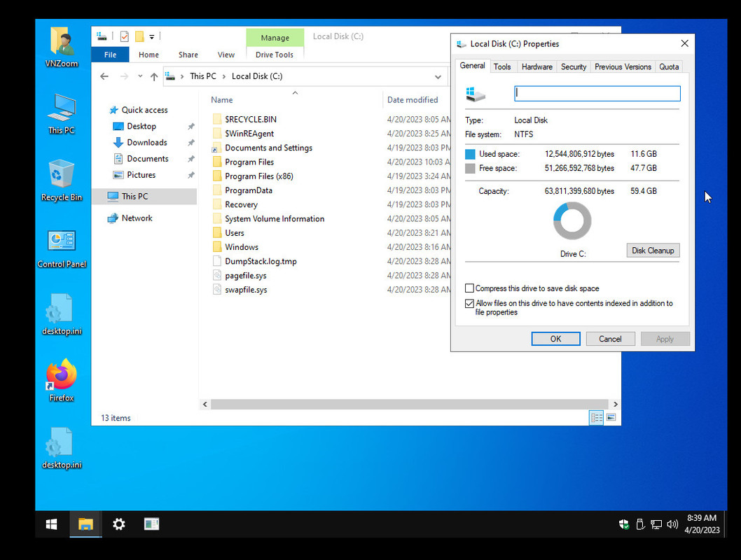Screen dimensions: 741x560
Task: Click the taskbar clock showing 8:39 AM
Action: 702,524
